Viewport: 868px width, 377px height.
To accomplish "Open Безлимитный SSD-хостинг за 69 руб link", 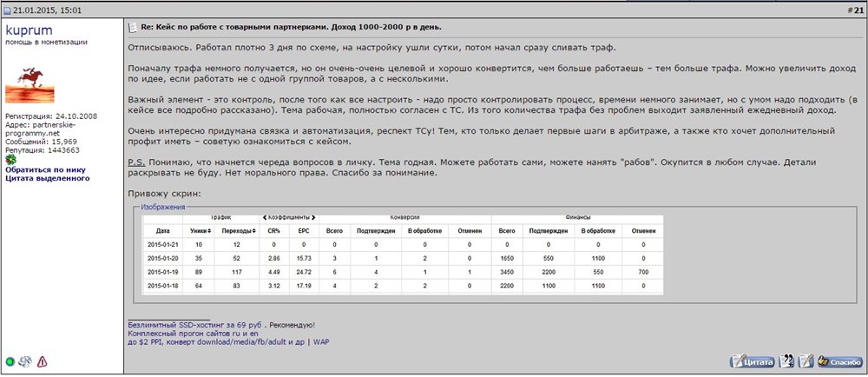I will click(194, 326).
